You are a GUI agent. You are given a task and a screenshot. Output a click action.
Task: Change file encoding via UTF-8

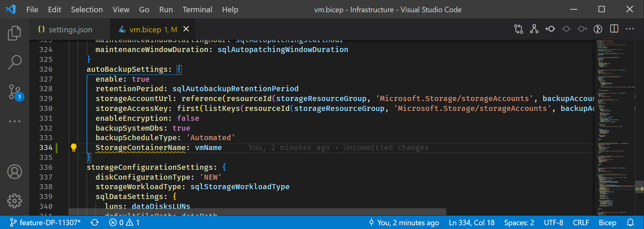[554, 223]
